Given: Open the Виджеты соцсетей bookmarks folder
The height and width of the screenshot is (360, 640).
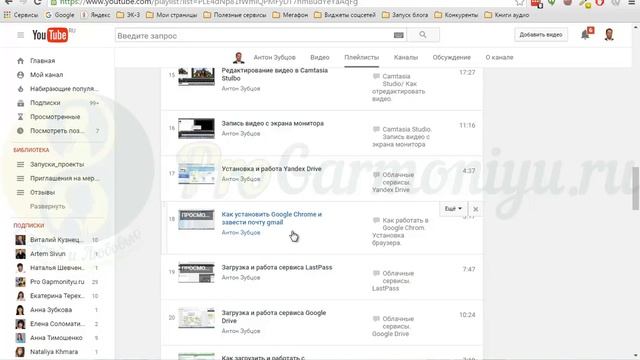Looking at the screenshot, I should 345,15.
